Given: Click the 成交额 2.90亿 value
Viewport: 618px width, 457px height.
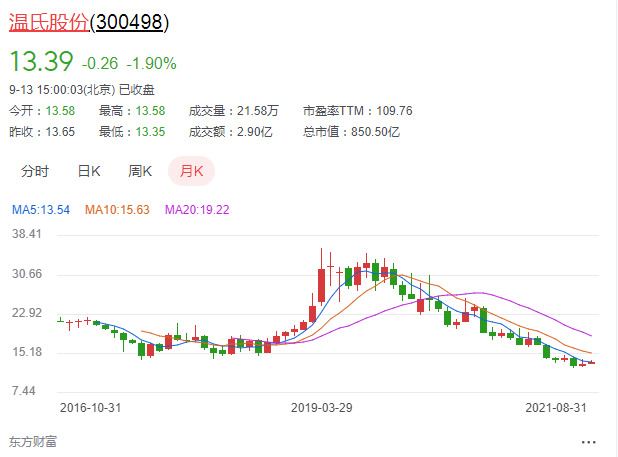Looking at the screenshot, I should (255, 132).
